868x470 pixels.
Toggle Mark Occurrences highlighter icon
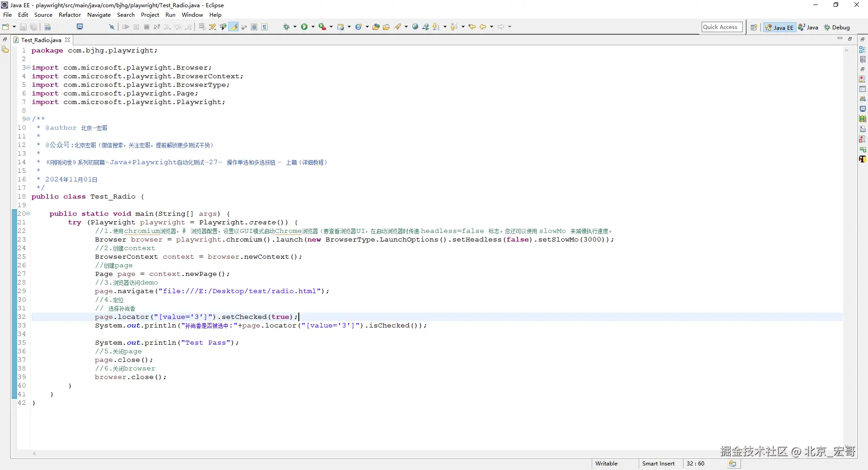click(x=234, y=27)
